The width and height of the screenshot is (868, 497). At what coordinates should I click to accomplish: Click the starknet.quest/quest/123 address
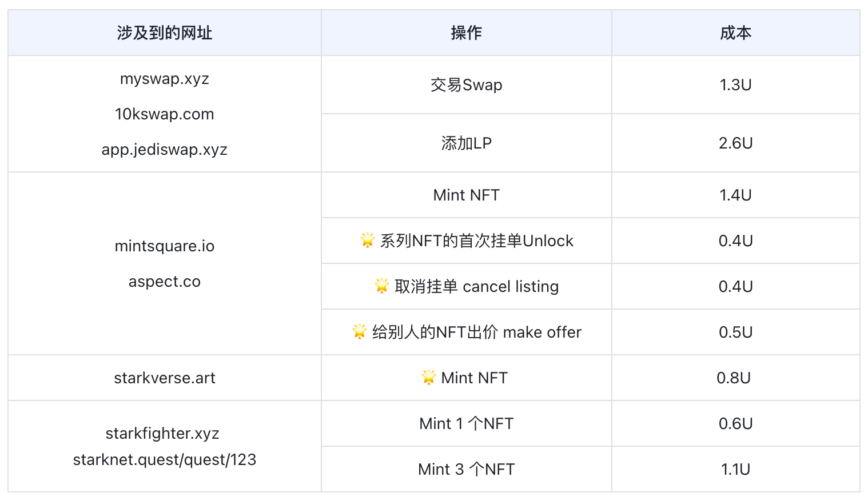[x=165, y=460]
